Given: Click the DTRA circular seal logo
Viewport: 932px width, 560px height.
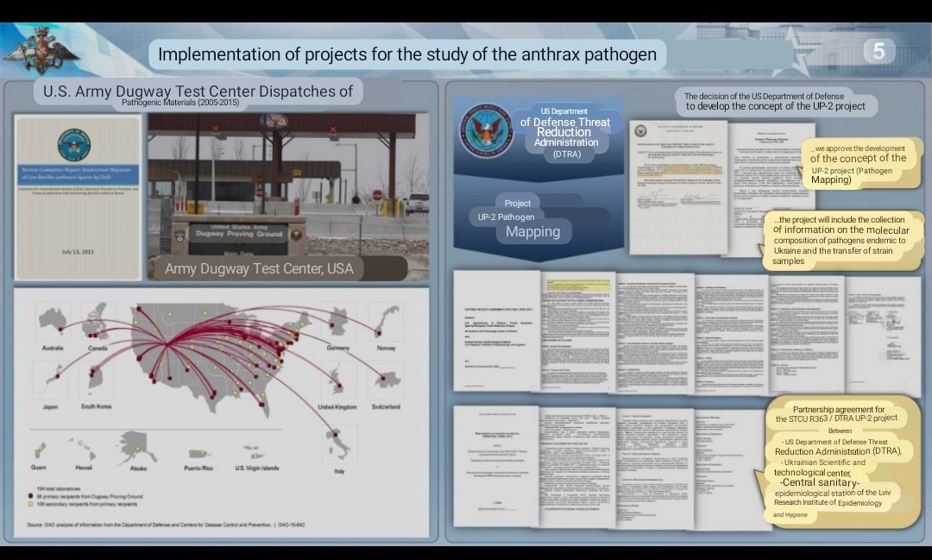Looking at the screenshot, I should point(487,130).
